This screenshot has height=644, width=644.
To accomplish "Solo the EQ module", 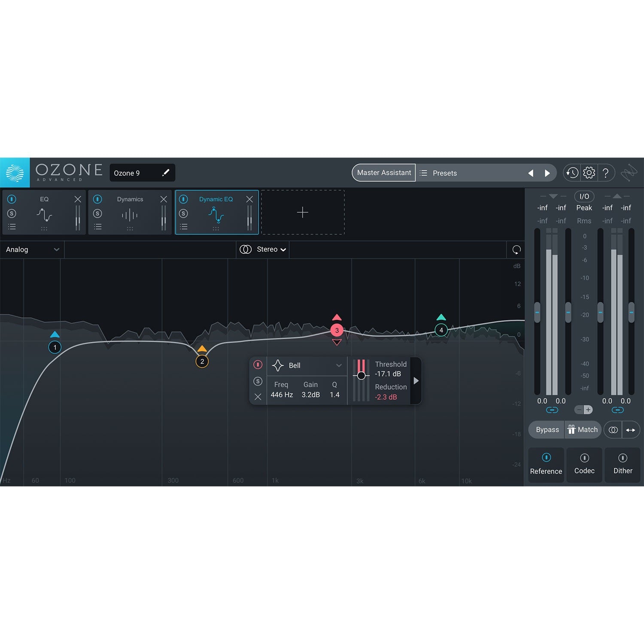I will [12, 213].
